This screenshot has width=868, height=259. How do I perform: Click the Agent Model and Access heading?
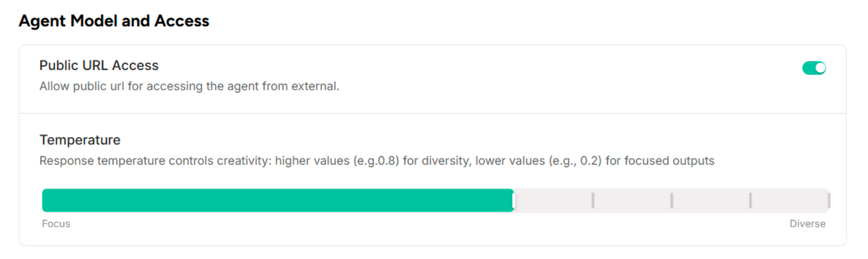pos(114,21)
